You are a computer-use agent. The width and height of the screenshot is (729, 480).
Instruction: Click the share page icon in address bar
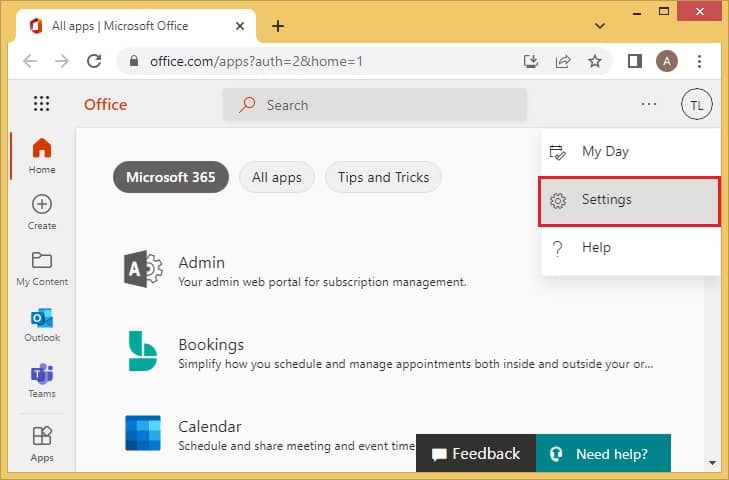[x=563, y=61]
